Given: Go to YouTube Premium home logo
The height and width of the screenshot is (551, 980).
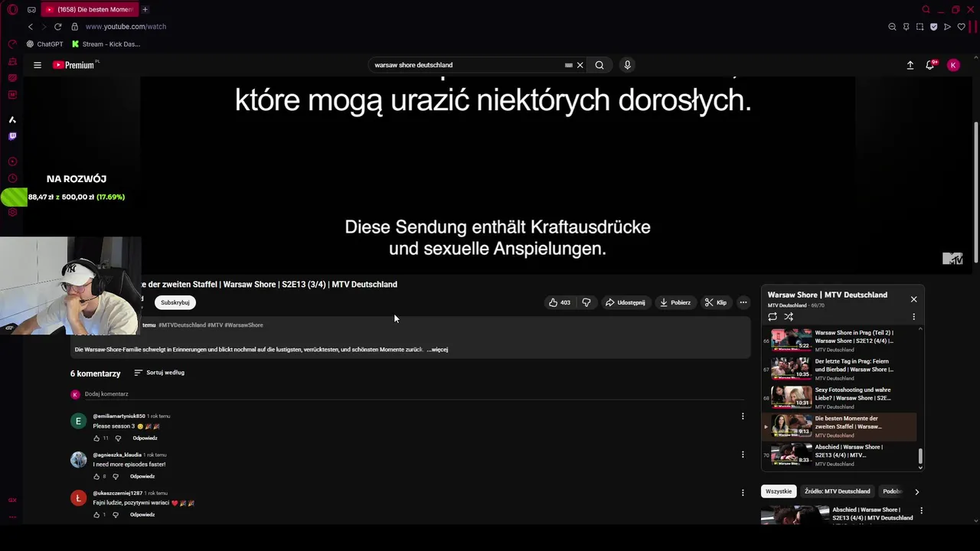Looking at the screenshot, I should tap(75, 65).
